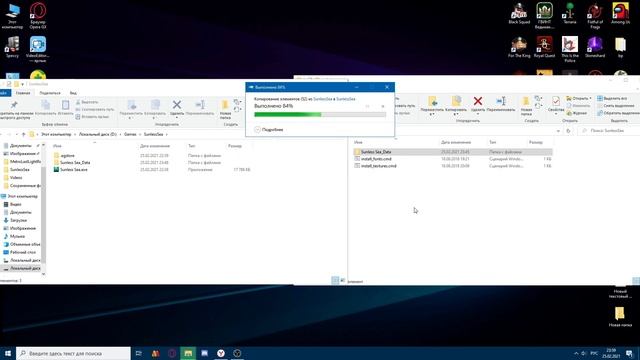Open Открыть dropdown in install_fonts.cmd window
The height and width of the screenshot is (360, 640).
[590, 98]
